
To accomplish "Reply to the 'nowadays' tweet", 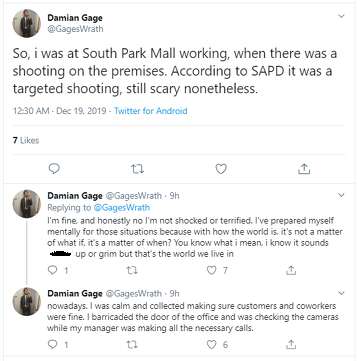I will [x=53, y=344].
